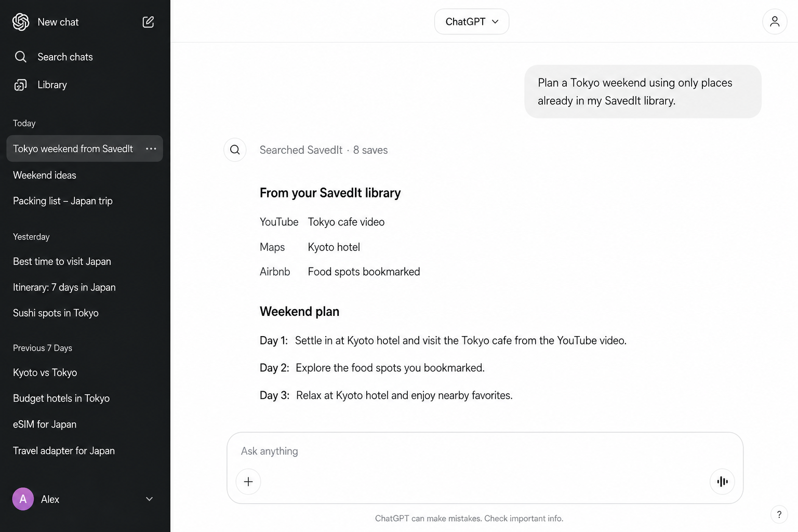Open the user profile icon

[x=775, y=21]
